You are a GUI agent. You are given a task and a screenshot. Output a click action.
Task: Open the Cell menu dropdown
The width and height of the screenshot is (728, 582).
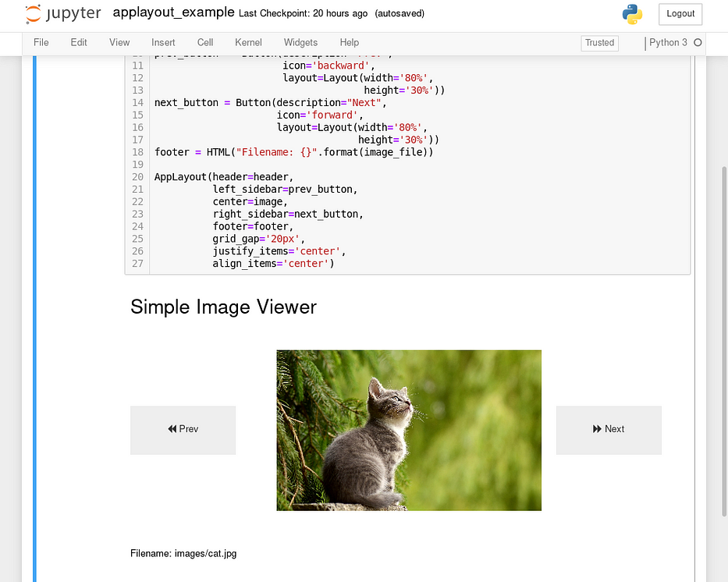point(205,42)
